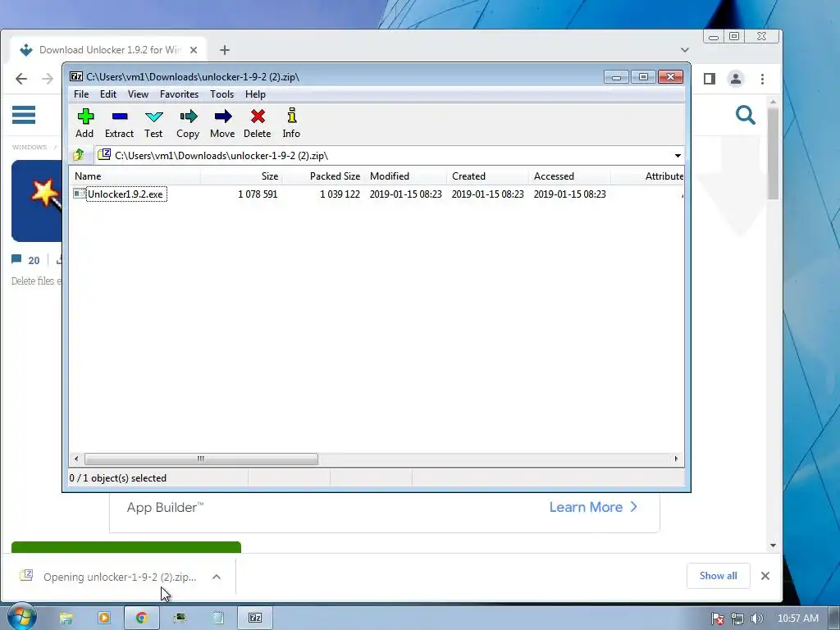Click the Show all downloads button

[x=718, y=576]
